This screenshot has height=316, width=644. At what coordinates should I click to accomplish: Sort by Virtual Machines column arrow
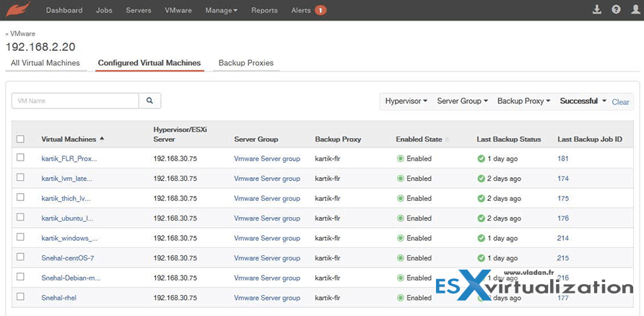tap(102, 139)
